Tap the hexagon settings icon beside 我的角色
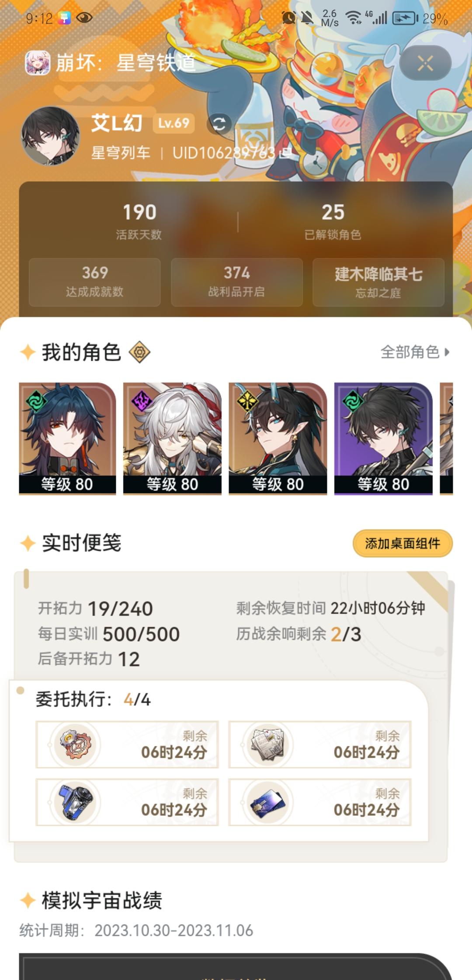The image size is (472, 980). click(139, 352)
